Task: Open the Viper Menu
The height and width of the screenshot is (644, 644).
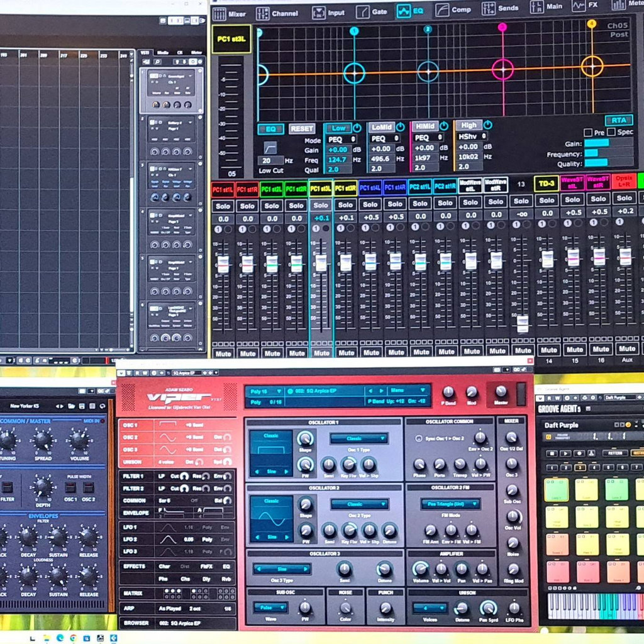Action: pos(408,390)
